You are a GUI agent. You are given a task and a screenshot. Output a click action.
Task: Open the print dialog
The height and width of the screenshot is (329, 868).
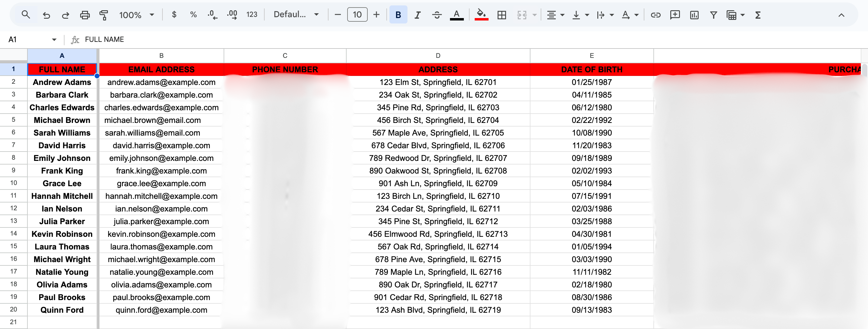click(x=85, y=15)
